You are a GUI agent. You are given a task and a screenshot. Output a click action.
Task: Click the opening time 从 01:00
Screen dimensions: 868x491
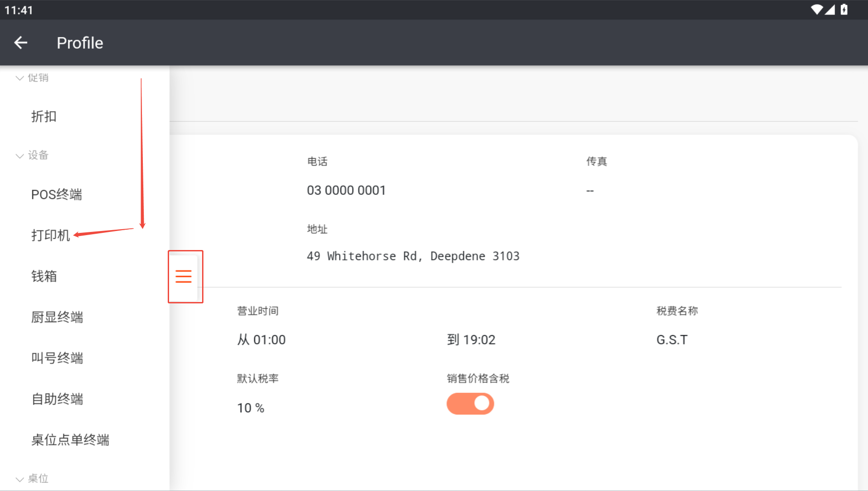[x=261, y=340]
